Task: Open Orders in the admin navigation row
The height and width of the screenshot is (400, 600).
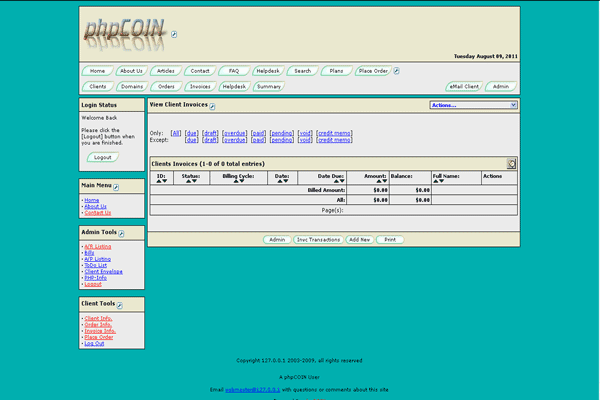Action: click(x=166, y=87)
